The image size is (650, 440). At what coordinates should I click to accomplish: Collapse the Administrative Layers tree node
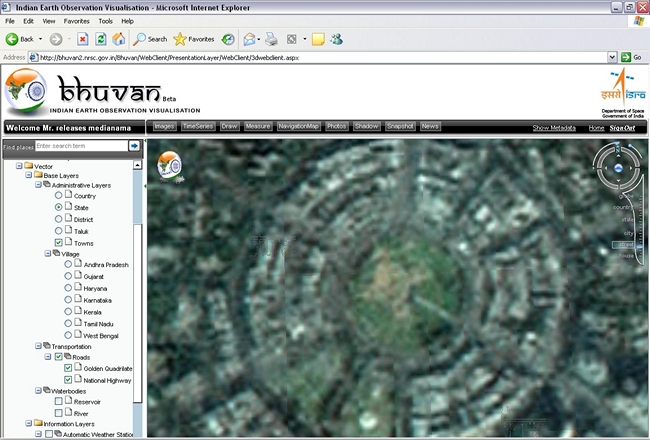point(37,185)
